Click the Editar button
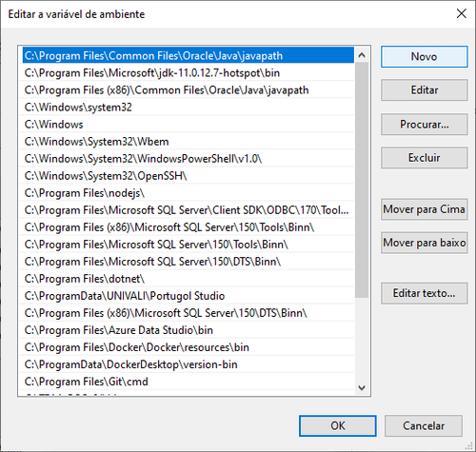 (x=425, y=90)
